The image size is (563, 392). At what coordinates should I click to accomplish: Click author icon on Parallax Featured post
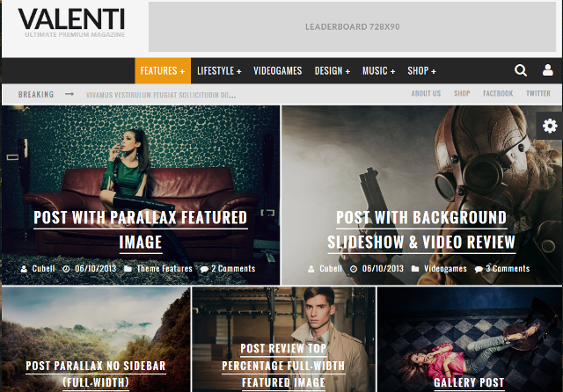24,269
